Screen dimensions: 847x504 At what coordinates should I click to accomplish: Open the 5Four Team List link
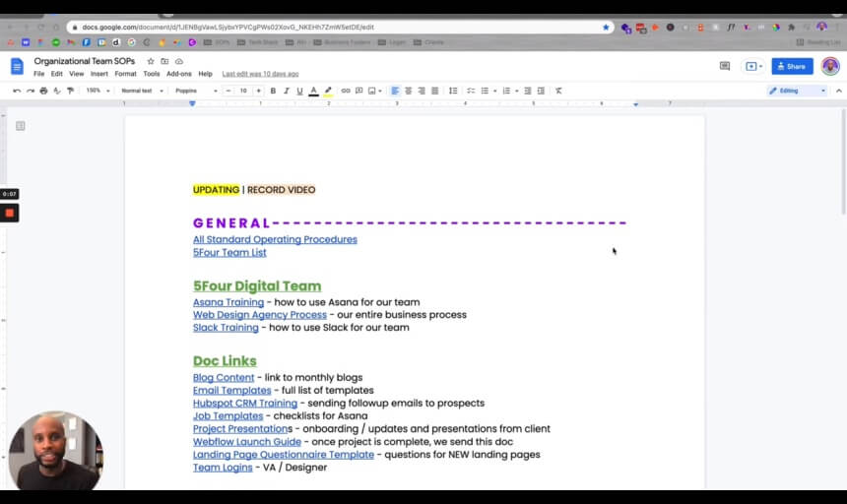229,253
